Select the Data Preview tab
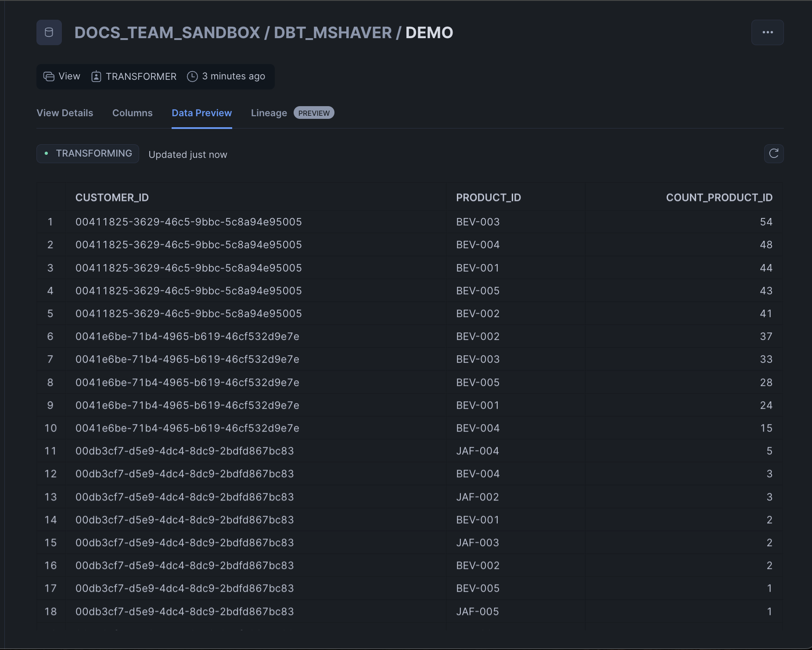Image resolution: width=812 pixels, height=650 pixels. point(202,113)
